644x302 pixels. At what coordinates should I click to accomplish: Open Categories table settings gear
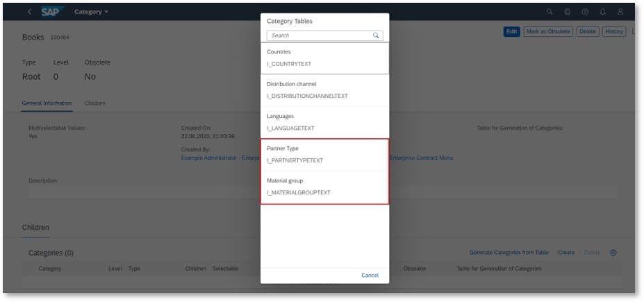click(613, 253)
